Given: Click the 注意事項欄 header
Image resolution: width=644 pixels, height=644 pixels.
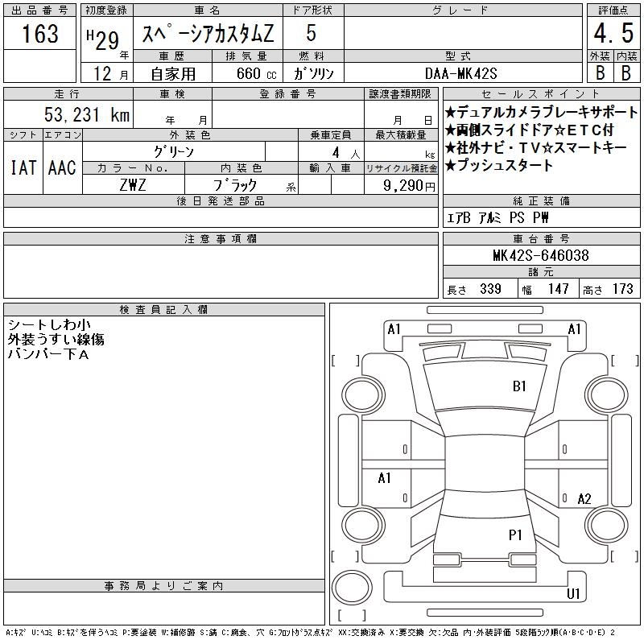Looking at the screenshot, I should coord(221,239).
